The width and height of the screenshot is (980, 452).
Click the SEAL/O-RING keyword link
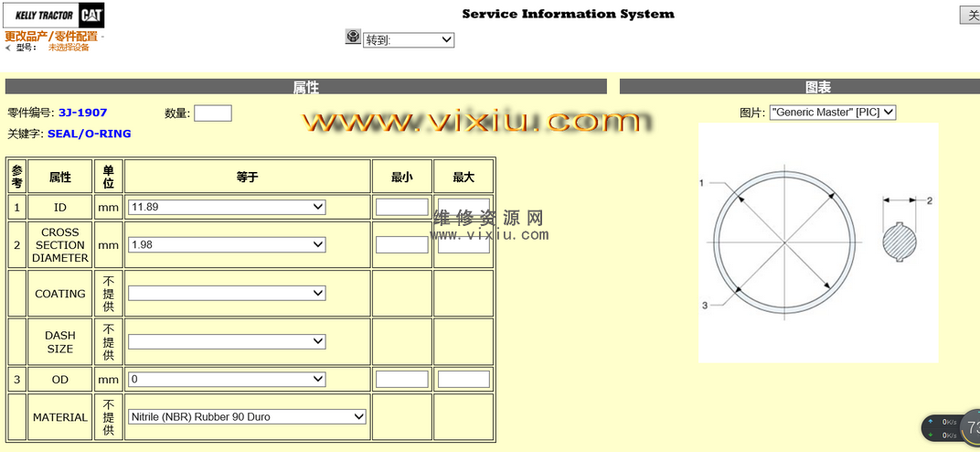pyautogui.click(x=89, y=134)
